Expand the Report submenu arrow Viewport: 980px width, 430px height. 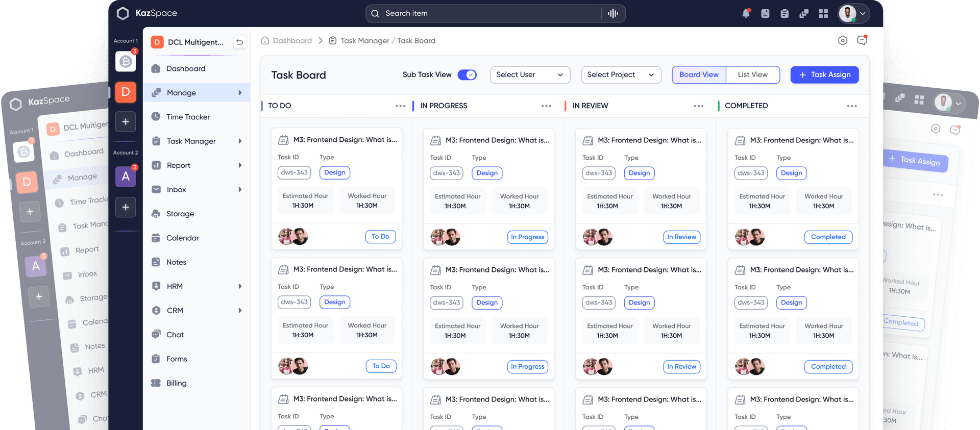coord(240,165)
